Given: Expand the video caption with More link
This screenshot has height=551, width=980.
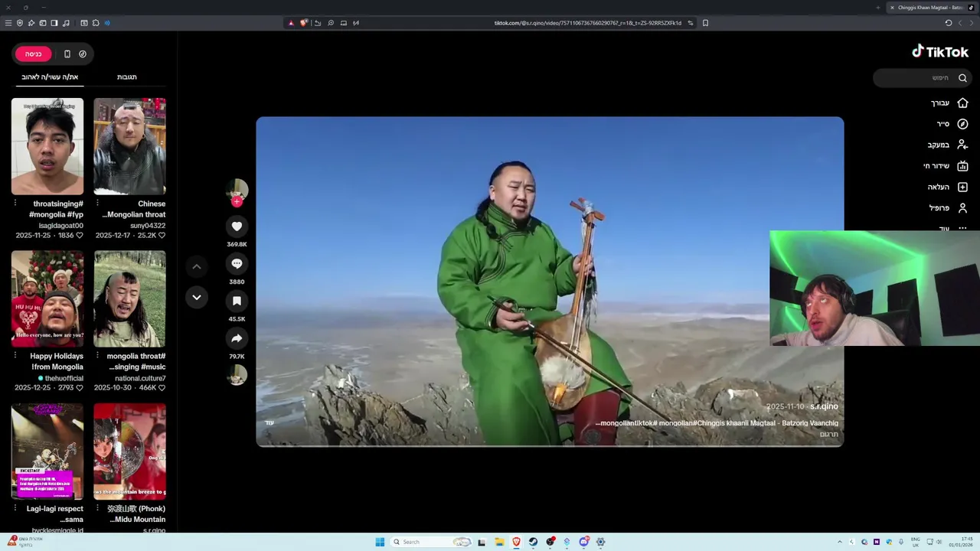Looking at the screenshot, I should (269, 422).
